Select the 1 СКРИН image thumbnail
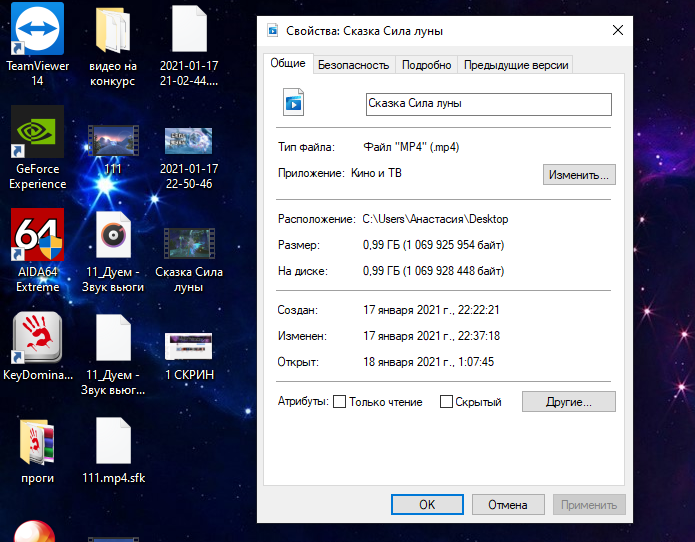Screen dimensions: 695x542 pos(189,345)
